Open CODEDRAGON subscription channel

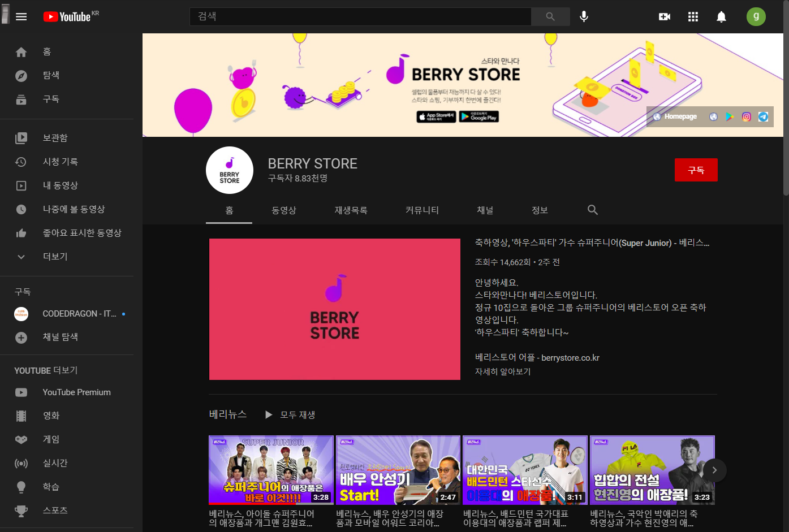[67, 314]
